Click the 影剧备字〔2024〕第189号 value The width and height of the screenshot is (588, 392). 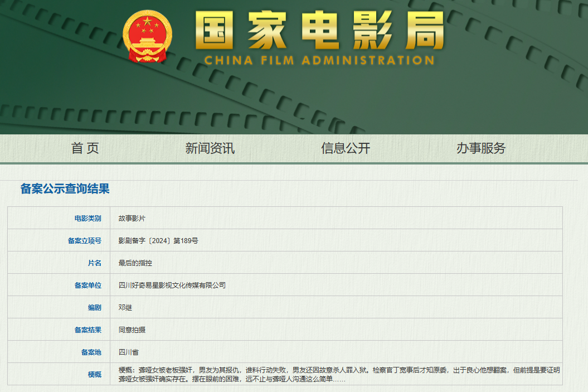[158, 241]
